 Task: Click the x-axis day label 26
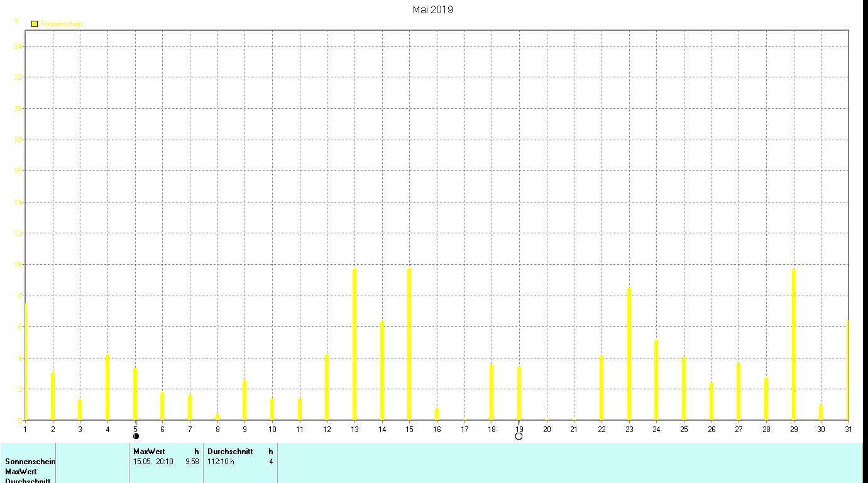711,430
